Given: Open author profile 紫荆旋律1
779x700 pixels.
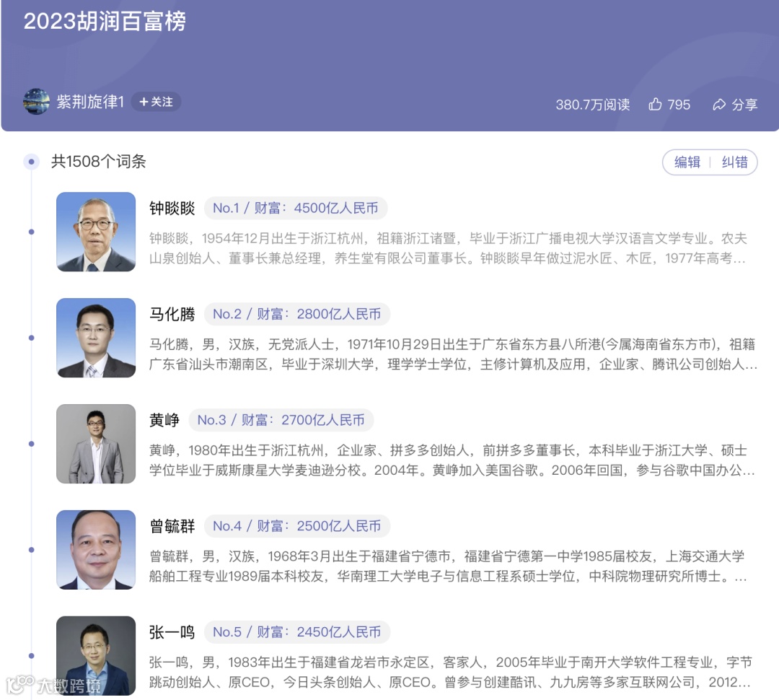Looking at the screenshot, I should click(x=90, y=102).
